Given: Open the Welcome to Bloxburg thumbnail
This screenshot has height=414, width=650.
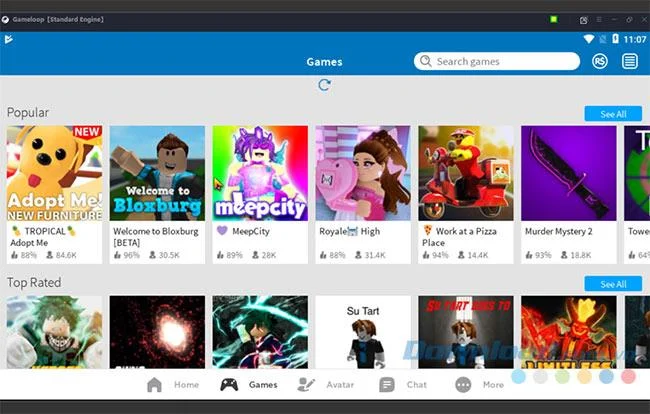Looking at the screenshot, I should coord(157,173).
